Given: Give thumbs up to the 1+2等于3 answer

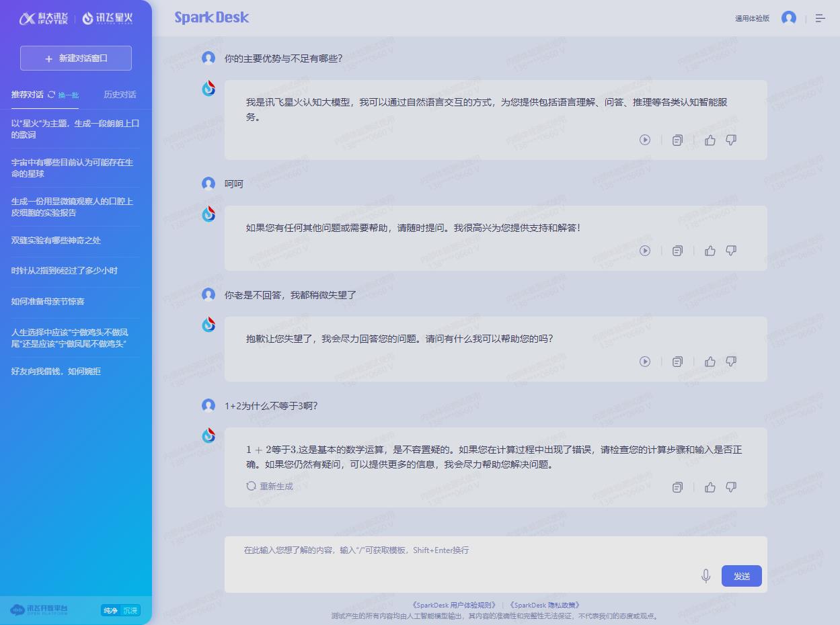Looking at the screenshot, I should (x=710, y=487).
